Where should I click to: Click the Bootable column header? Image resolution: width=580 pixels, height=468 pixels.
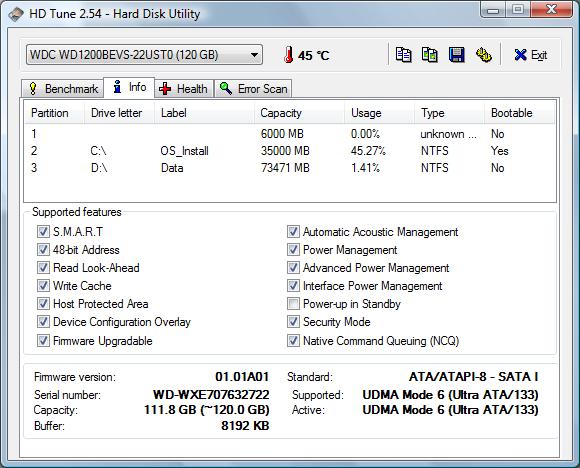(520, 113)
